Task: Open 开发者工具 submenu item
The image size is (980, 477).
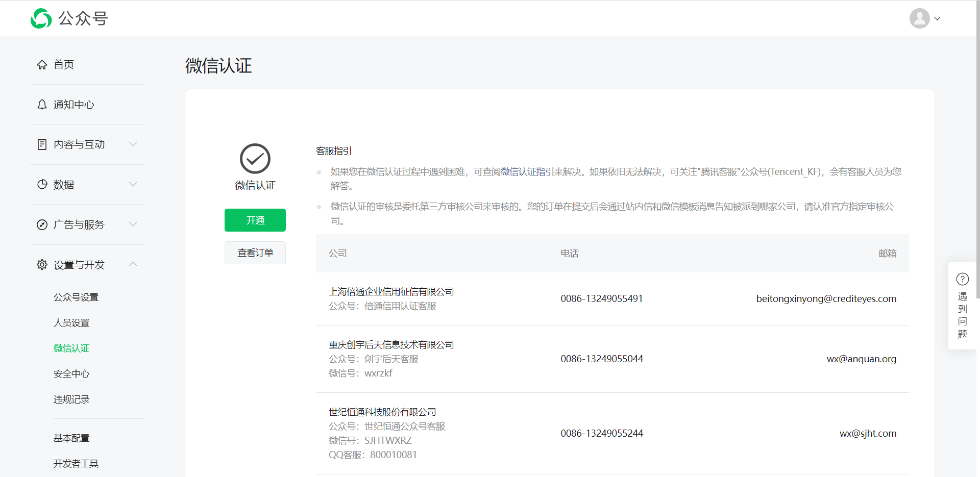Action: (76, 463)
